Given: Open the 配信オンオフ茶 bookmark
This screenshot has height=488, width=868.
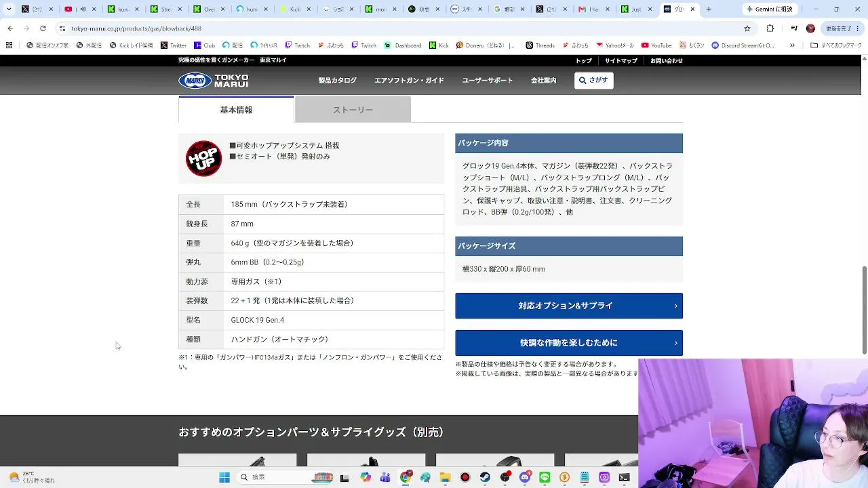Looking at the screenshot, I should 47,45.
